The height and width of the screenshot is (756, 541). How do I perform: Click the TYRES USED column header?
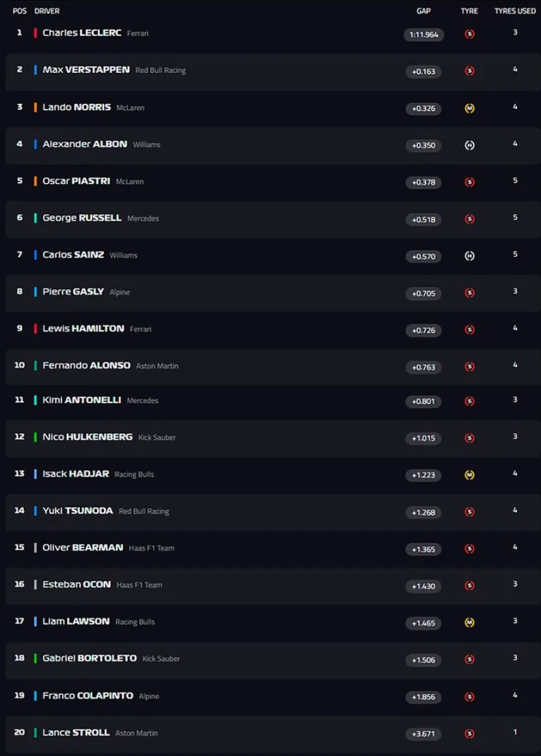click(x=515, y=11)
